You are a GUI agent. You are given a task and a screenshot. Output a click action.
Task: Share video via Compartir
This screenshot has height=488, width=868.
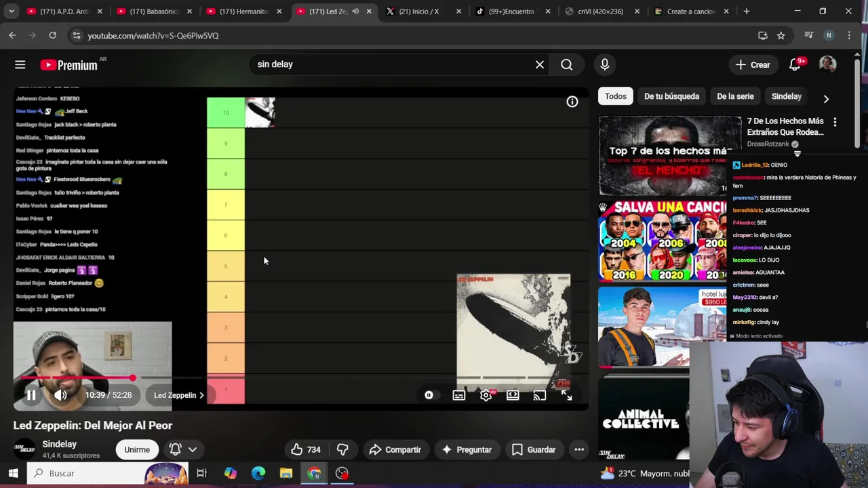(395, 449)
